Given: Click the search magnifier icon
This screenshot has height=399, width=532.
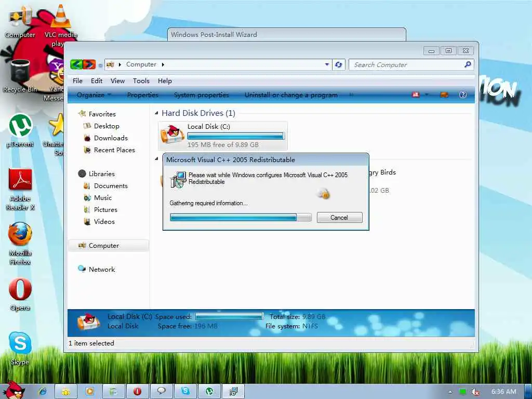Looking at the screenshot, I should [x=468, y=64].
